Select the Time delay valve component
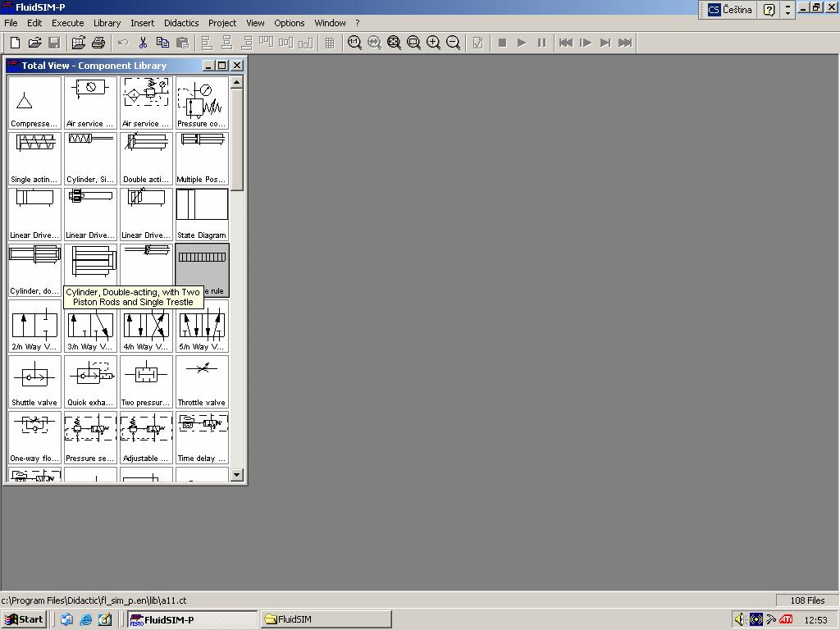This screenshot has width=840, height=630. (x=202, y=437)
